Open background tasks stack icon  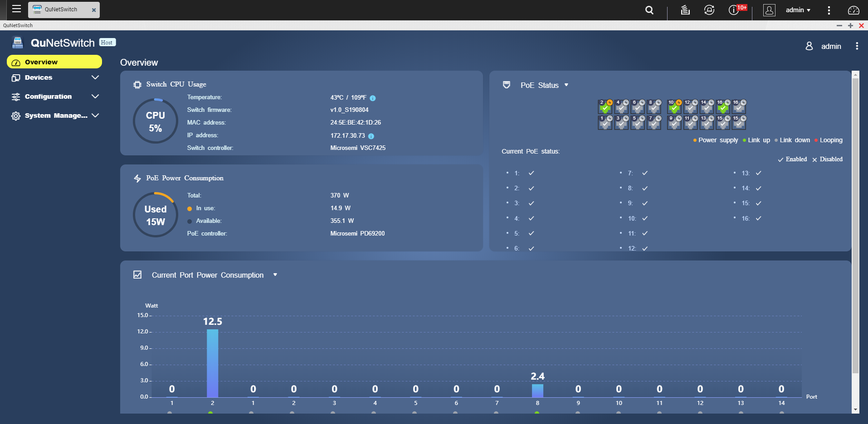[x=685, y=10]
